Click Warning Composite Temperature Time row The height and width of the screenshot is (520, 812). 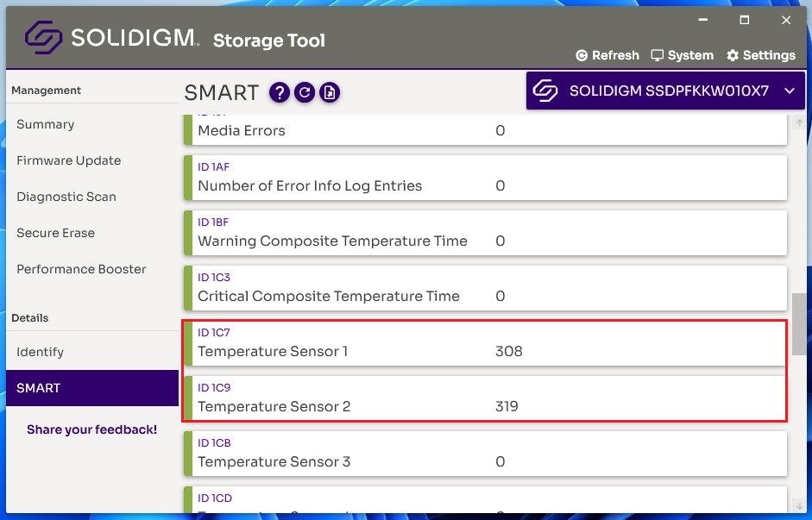click(485, 233)
